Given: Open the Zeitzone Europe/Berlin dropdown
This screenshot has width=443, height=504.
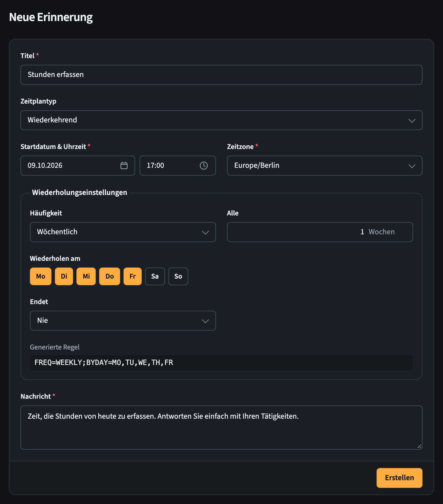Looking at the screenshot, I should (x=325, y=166).
